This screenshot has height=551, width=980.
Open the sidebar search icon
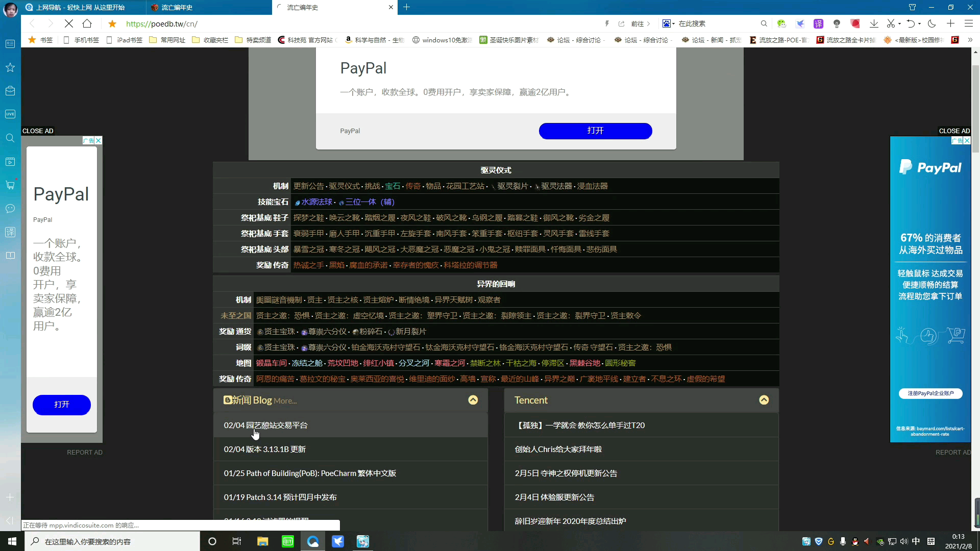tap(10, 138)
